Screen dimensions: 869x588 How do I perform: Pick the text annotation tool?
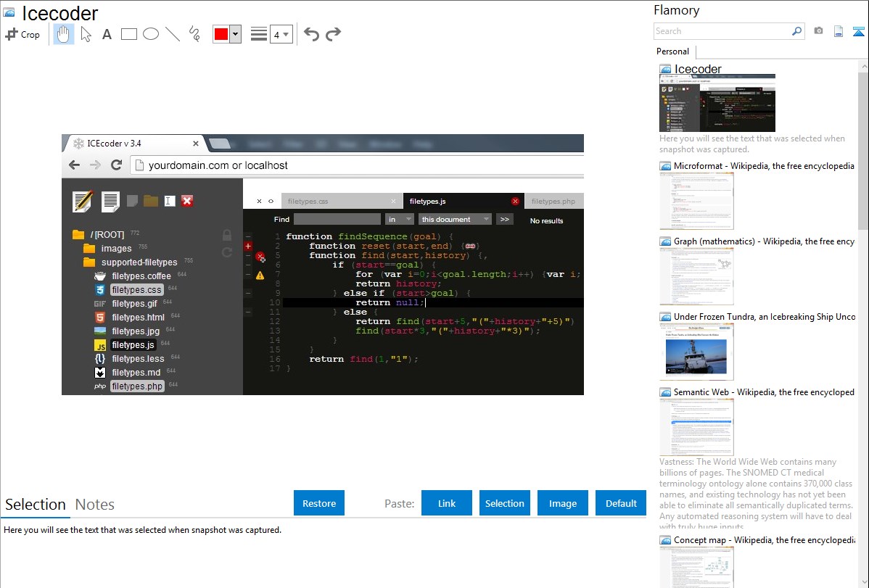point(107,34)
